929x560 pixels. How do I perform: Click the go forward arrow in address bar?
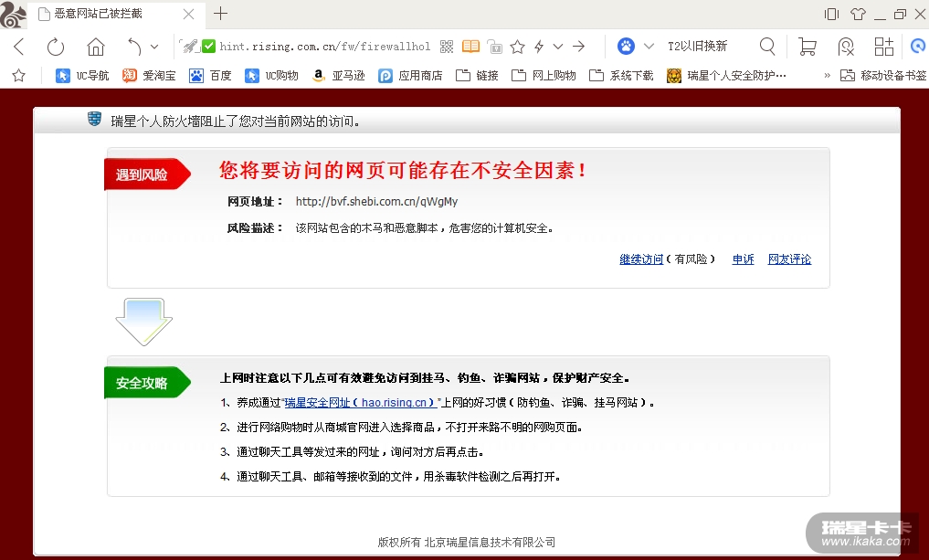[579, 47]
